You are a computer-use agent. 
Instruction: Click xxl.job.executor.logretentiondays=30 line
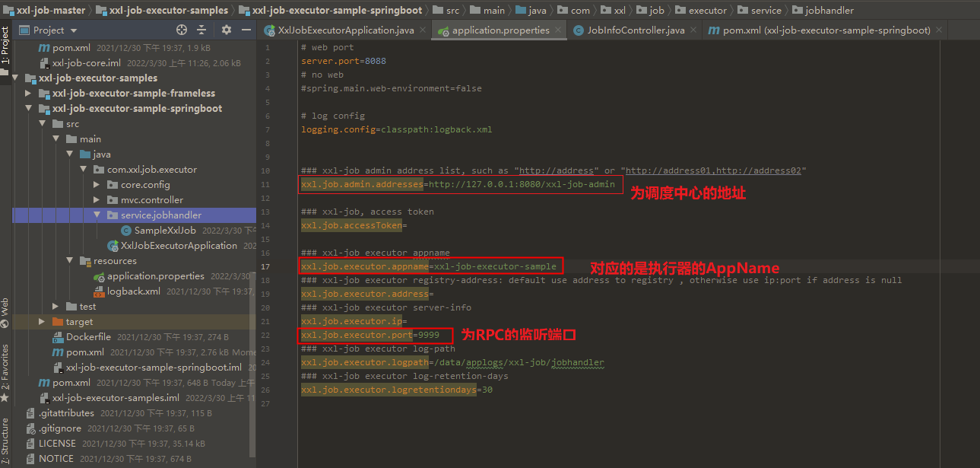coord(397,390)
